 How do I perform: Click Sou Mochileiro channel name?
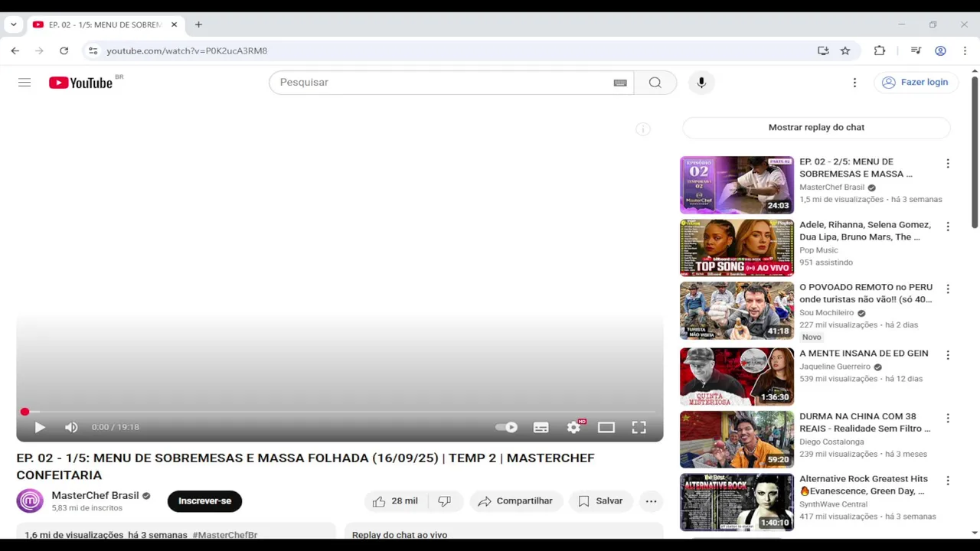point(826,313)
